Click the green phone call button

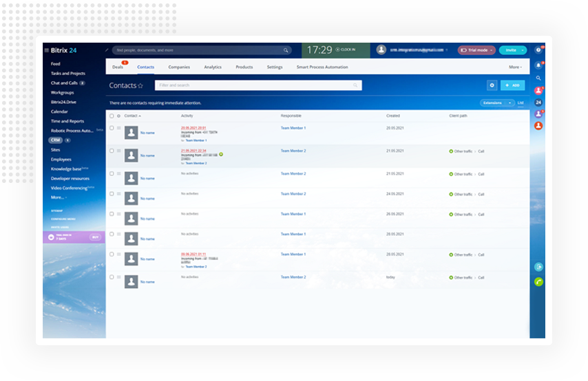[538, 282]
